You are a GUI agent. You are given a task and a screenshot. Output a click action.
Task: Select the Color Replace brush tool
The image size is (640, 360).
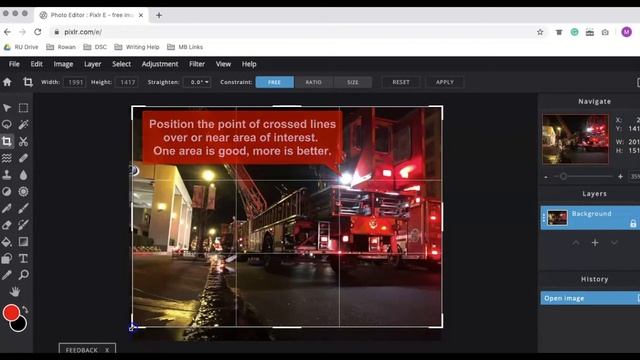tap(23, 225)
